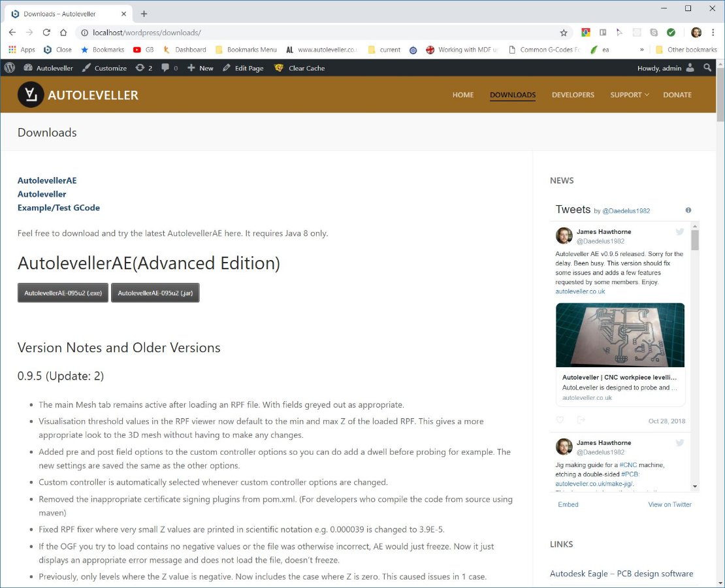Like the first tweet with heart icon
Image resolution: width=725 pixels, height=588 pixels.
click(560, 420)
